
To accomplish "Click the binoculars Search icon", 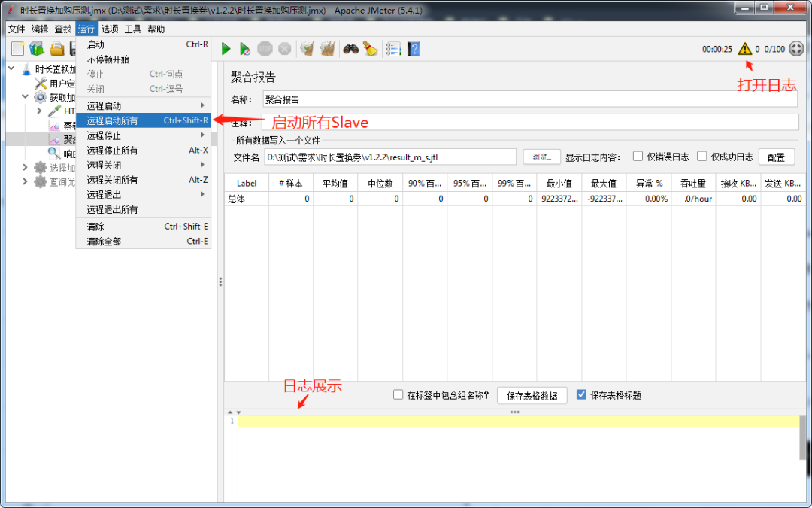I will 350,49.
